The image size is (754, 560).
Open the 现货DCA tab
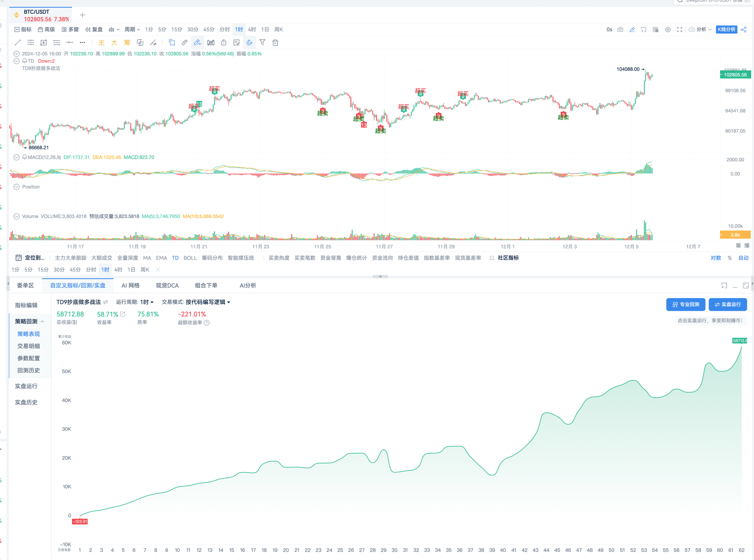[167, 285]
